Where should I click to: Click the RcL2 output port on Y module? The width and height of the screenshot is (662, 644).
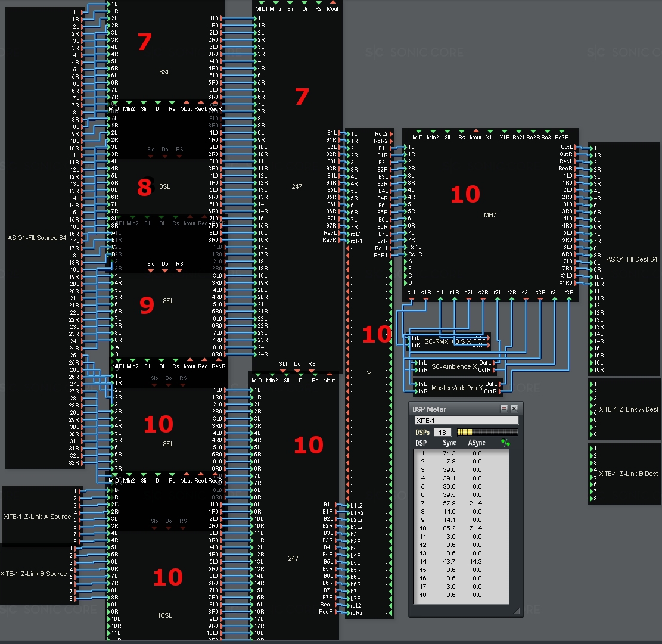pyautogui.click(x=391, y=134)
